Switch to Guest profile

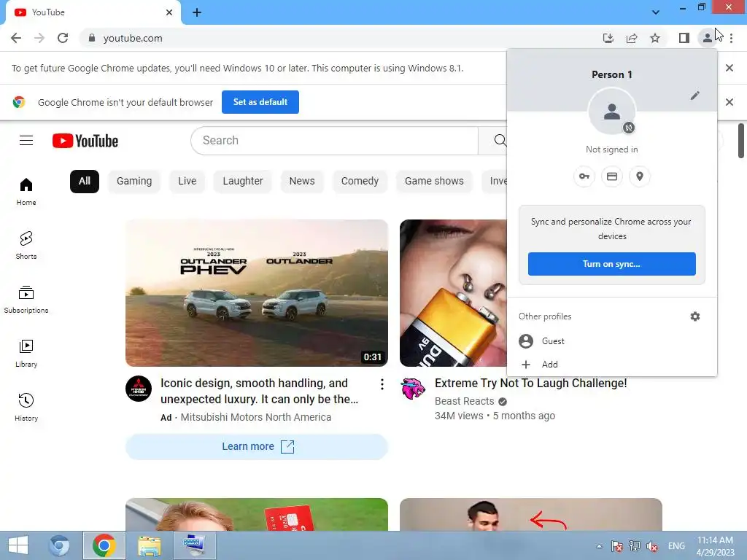click(x=612, y=341)
